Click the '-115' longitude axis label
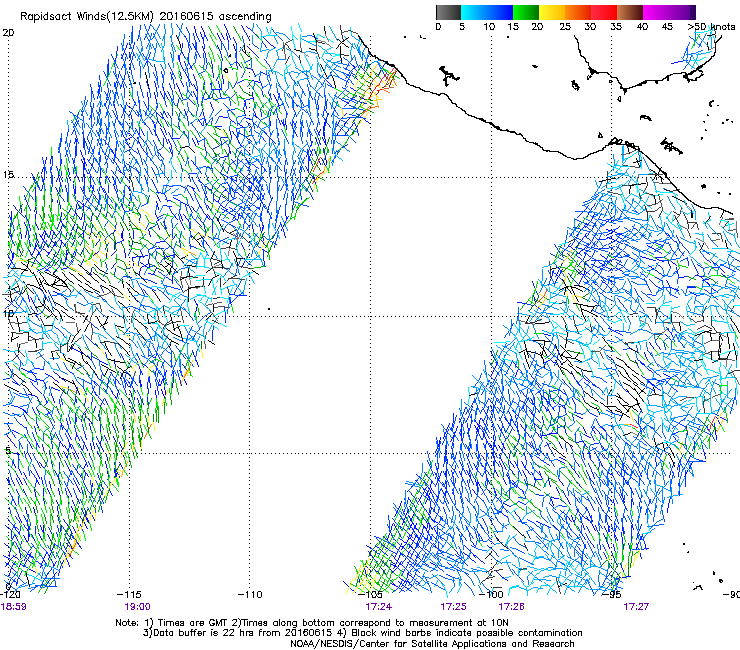This screenshot has height=650, width=740. 129,594
